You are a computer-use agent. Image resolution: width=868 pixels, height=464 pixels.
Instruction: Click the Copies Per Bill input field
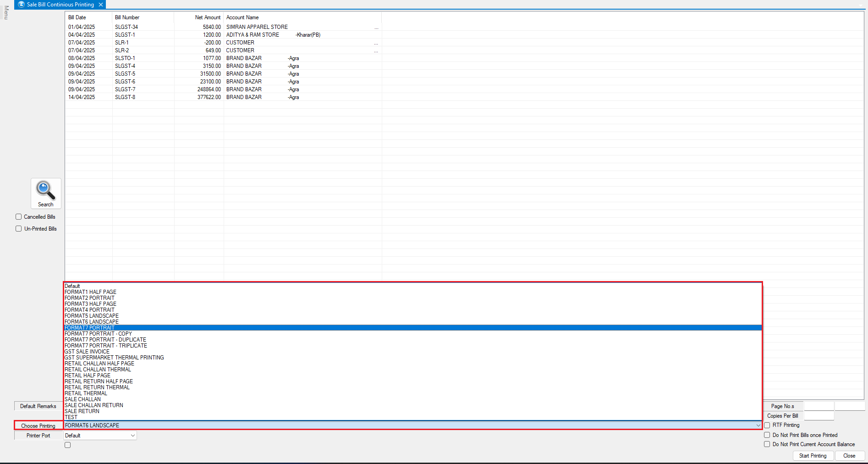coord(819,416)
